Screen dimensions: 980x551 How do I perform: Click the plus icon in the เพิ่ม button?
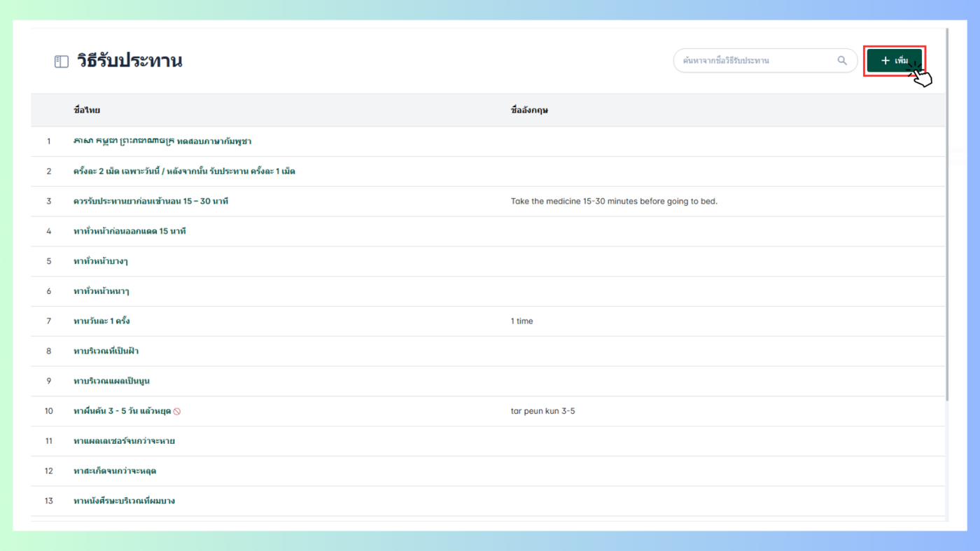(x=885, y=61)
